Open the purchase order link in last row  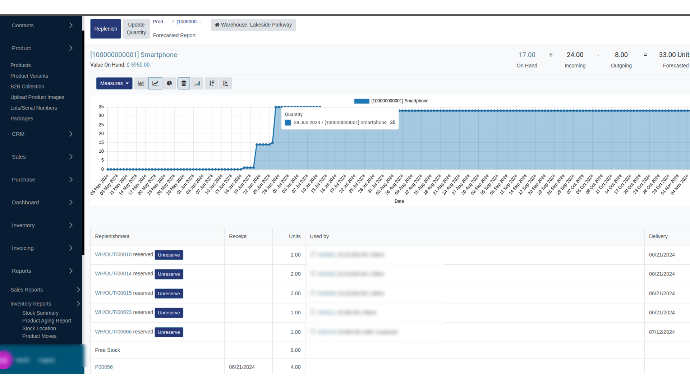coord(104,367)
